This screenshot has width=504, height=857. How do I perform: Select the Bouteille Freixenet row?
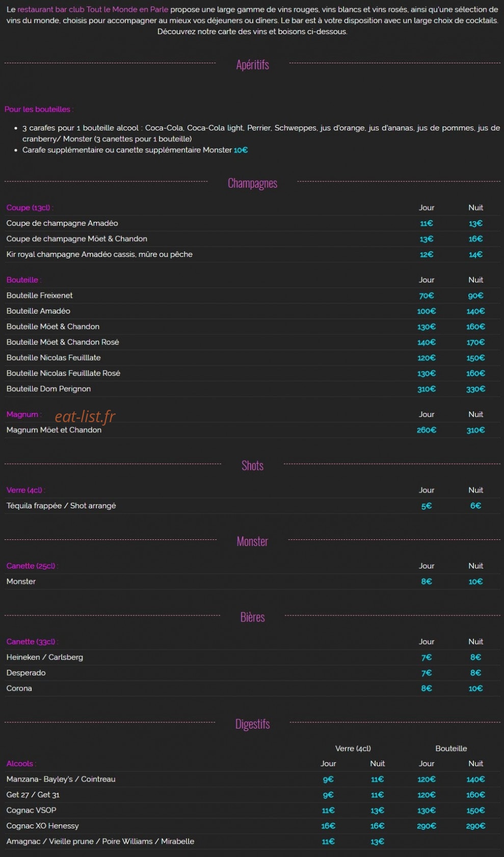(x=252, y=296)
